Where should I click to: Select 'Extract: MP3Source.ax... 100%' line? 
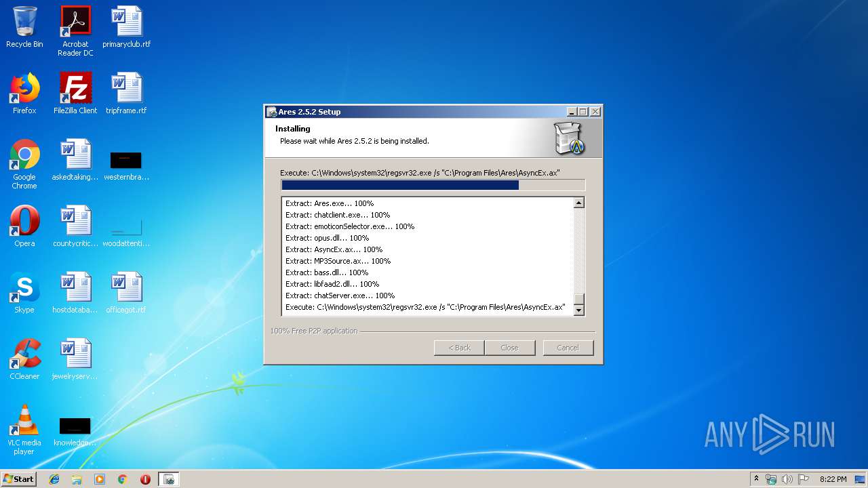point(338,261)
